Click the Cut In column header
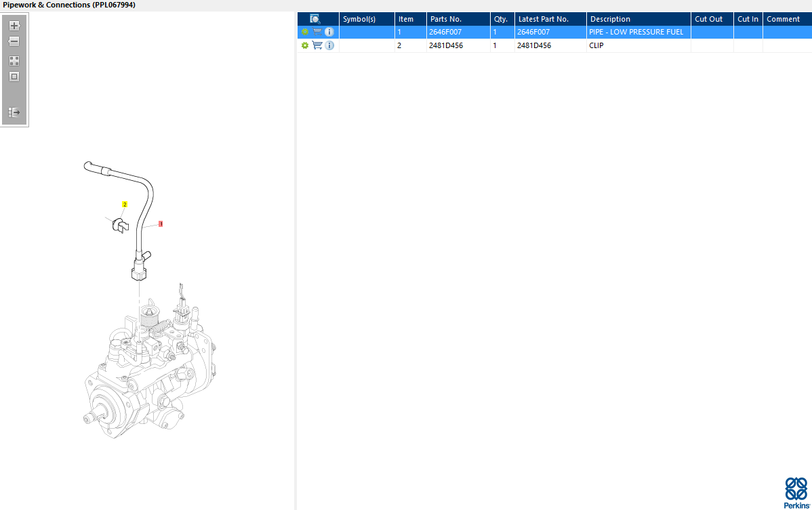 click(x=748, y=19)
